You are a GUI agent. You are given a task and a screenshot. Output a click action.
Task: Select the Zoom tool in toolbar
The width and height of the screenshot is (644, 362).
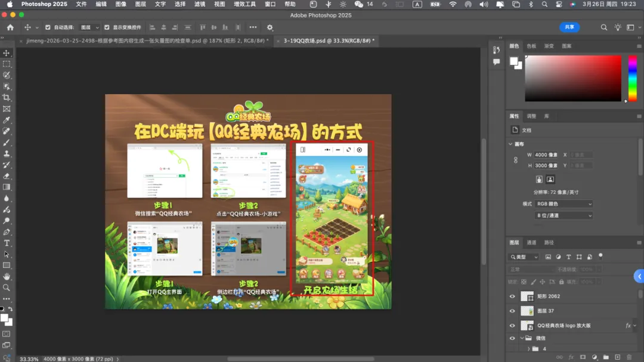(7, 287)
